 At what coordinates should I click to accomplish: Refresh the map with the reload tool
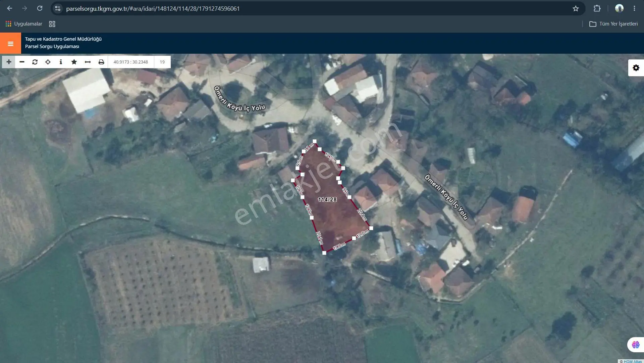(x=35, y=62)
